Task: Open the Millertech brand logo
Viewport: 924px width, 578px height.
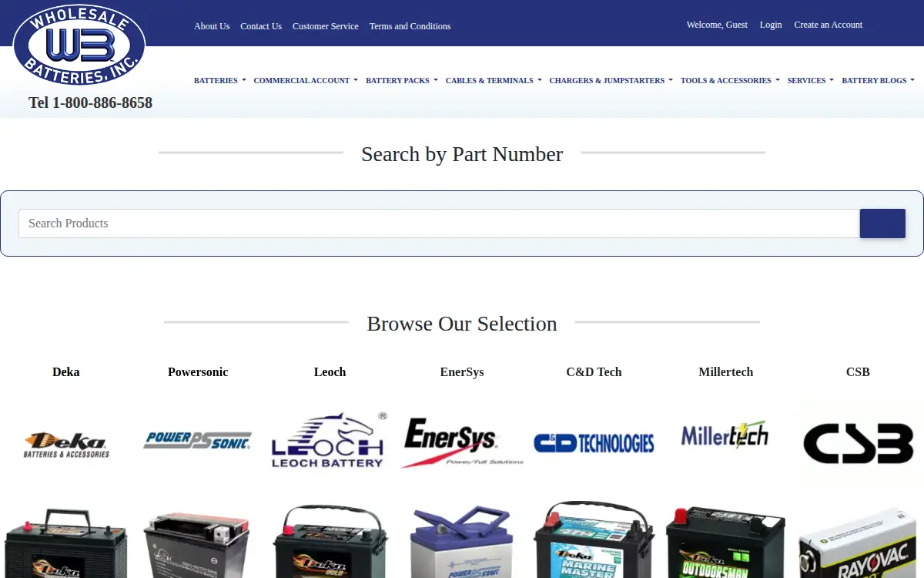Action: point(725,436)
